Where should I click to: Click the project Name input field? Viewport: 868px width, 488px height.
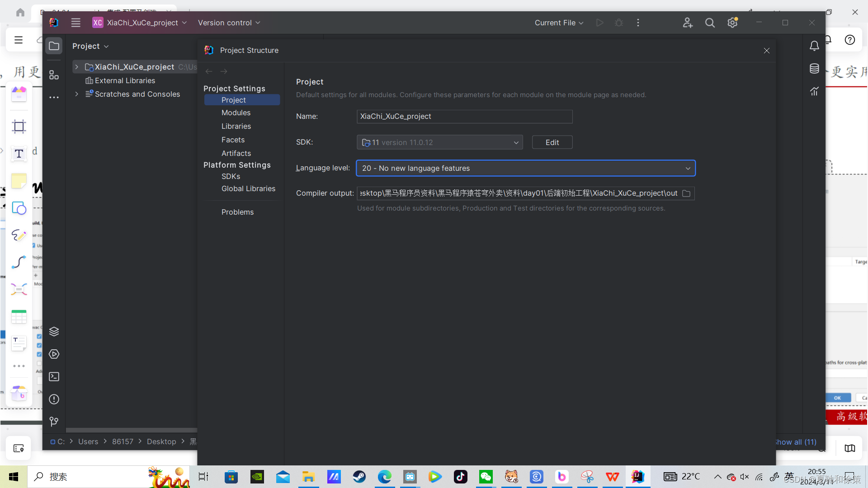[x=464, y=117]
